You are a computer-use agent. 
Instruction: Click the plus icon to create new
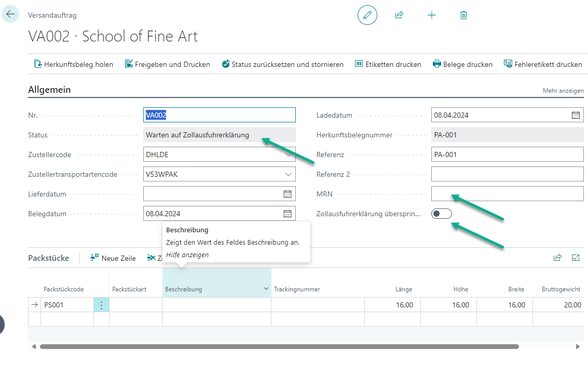click(x=431, y=15)
